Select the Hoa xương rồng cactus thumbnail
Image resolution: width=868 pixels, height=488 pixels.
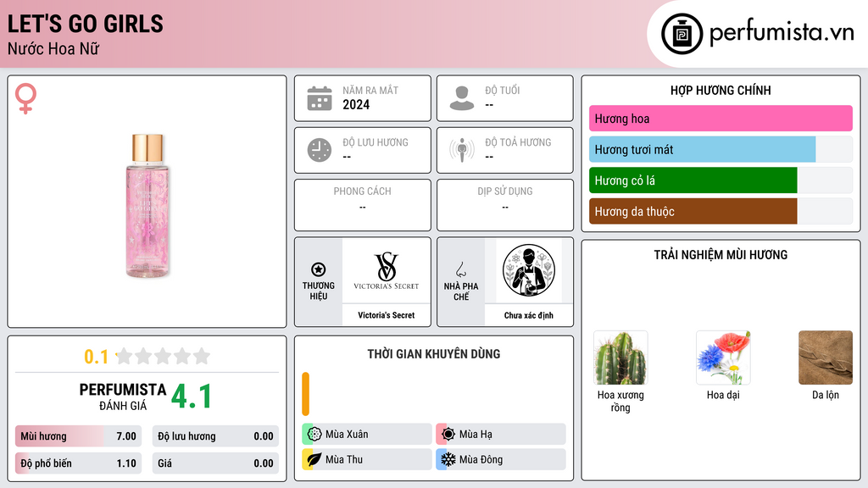pos(620,358)
